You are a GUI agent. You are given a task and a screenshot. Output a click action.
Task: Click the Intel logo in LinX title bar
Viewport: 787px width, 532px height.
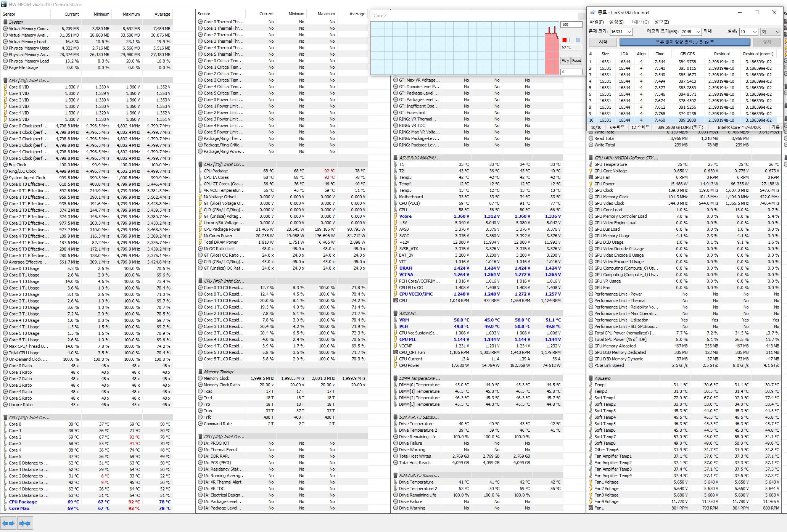coord(592,12)
